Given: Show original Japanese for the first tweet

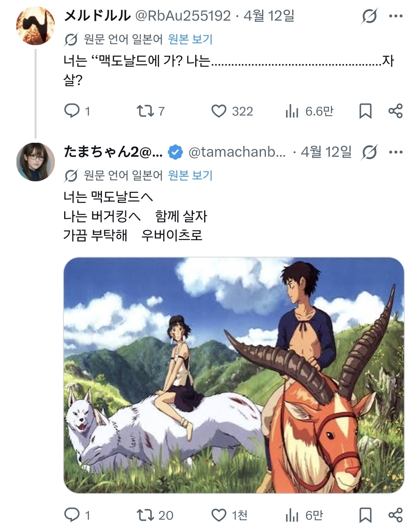Looking at the screenshot, I should (x=190, y=39).
